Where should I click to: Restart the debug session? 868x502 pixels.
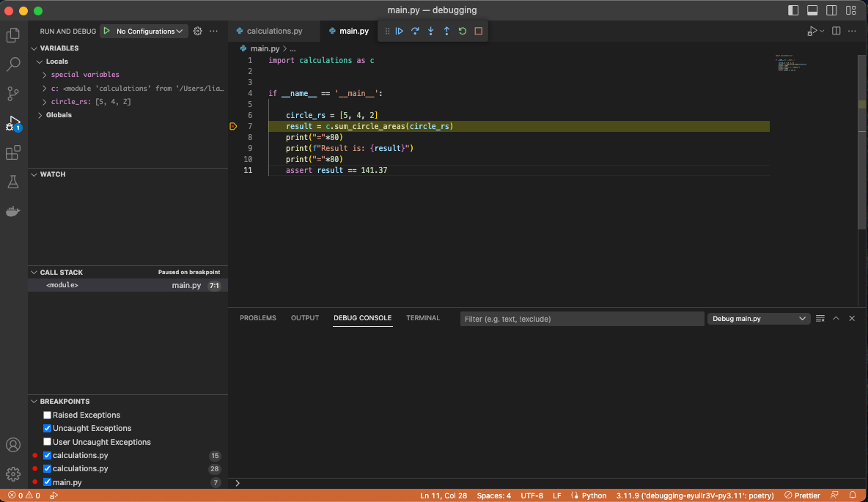(463, 31)
